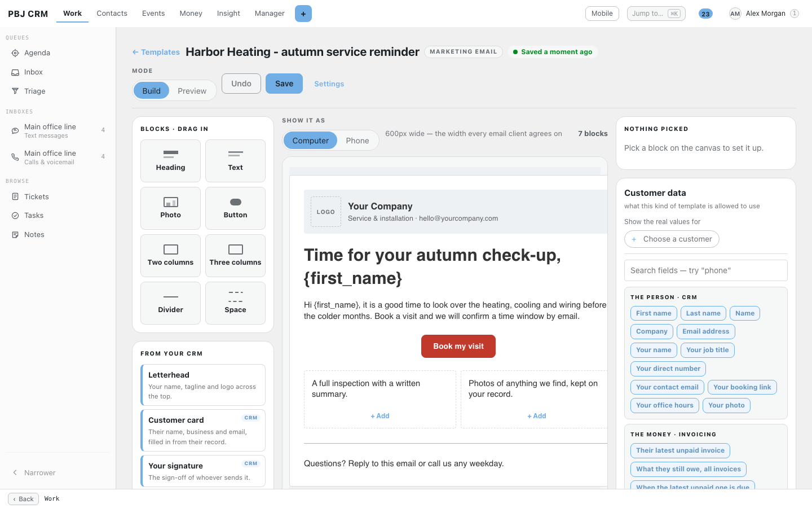Open the Contacts tab
The image size is (812, 508).
pos(112,14)
